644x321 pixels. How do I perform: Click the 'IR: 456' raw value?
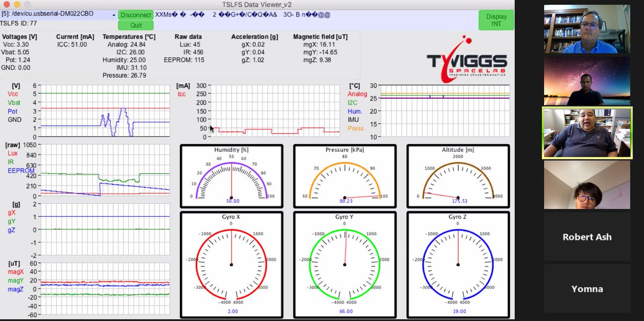(x=194, y=52)
